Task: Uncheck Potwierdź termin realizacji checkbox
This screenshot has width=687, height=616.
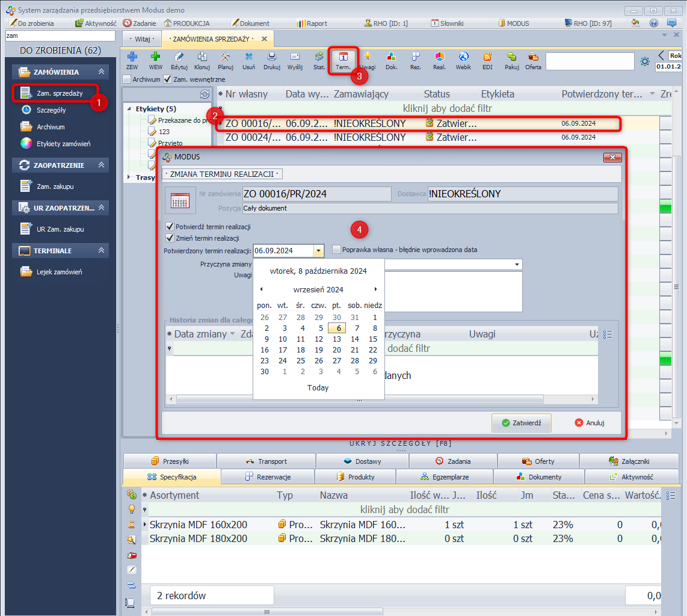Action: [x=170, y=227]
